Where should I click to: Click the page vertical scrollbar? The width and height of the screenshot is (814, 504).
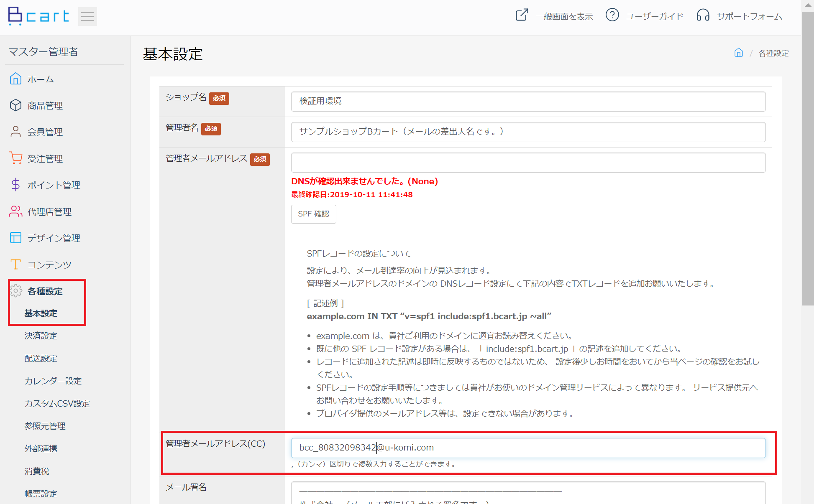pos(808,159)
